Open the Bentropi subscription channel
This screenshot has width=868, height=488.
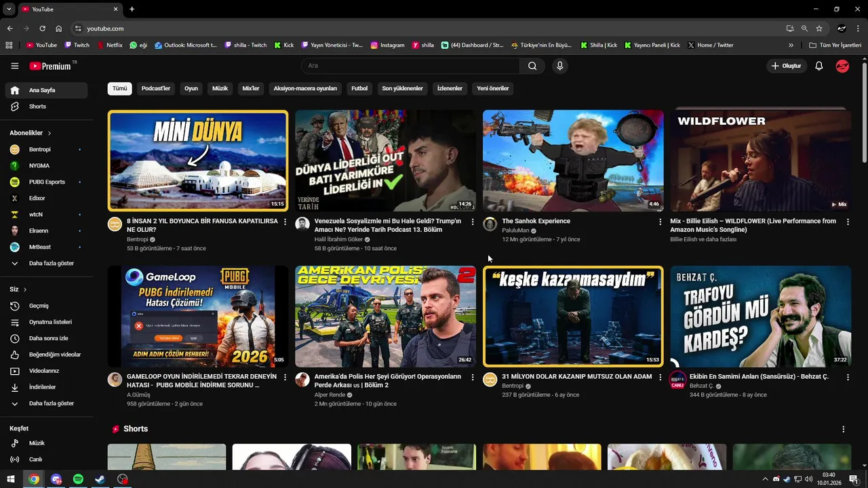pos(46,149)
